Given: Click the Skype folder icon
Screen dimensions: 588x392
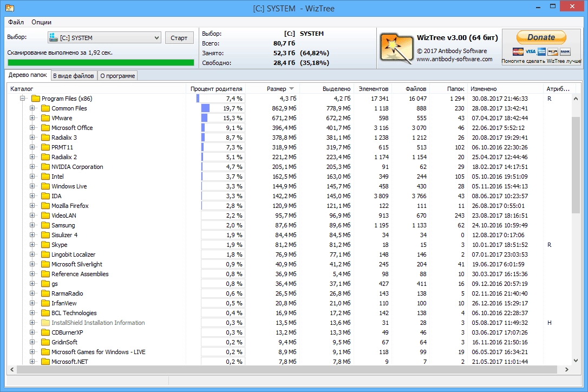Looking at the screenshot, I should coord(45,245).
